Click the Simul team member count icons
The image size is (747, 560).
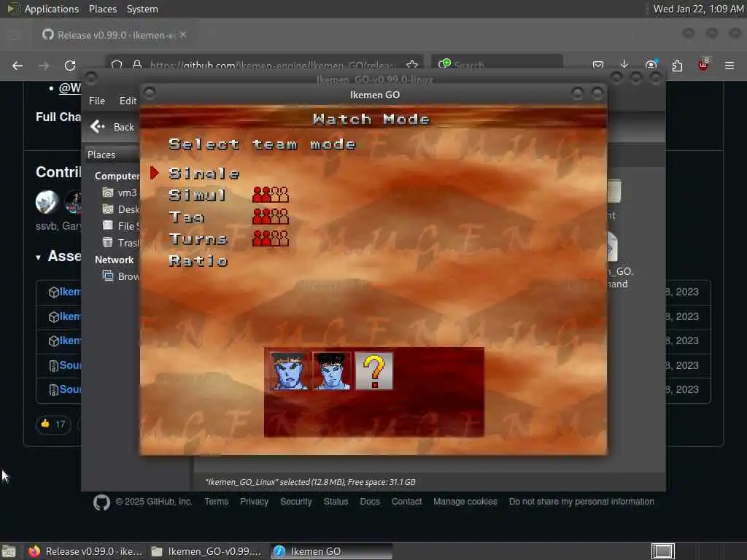271,195
